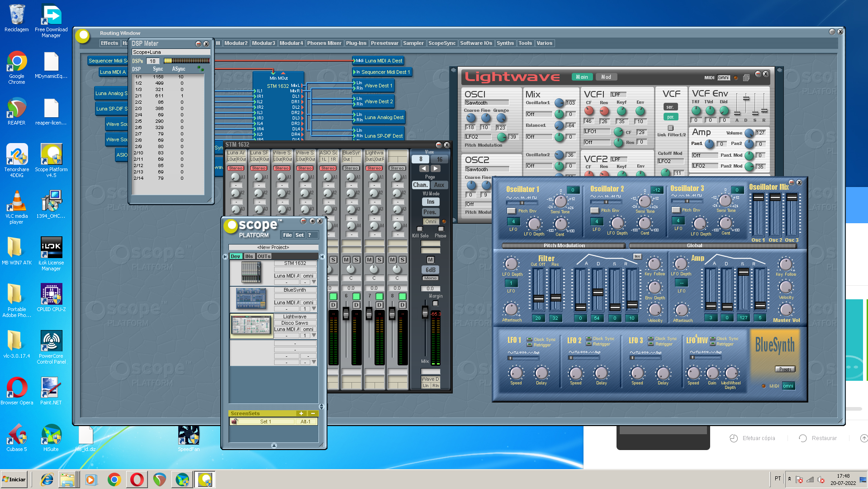Toggle the Kill Solo button on mixer
868x489 pixels.
[419, 229]
